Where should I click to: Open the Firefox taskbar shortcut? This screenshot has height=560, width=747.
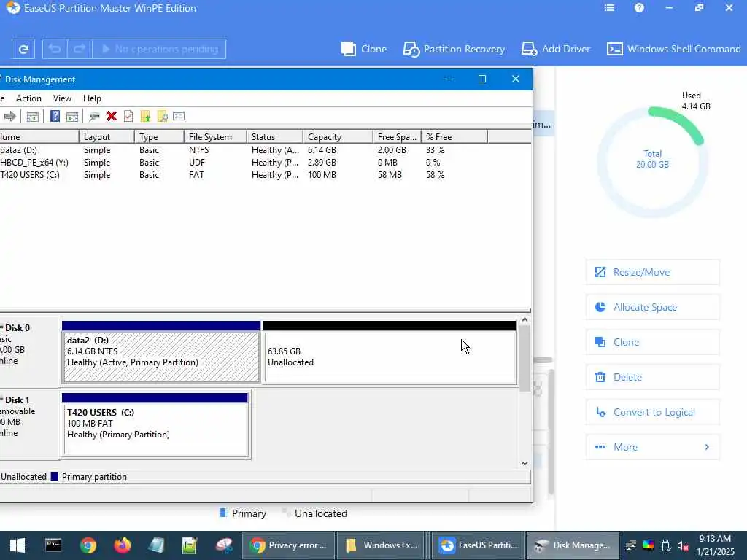pyautogui.click(x=123, y=545)
